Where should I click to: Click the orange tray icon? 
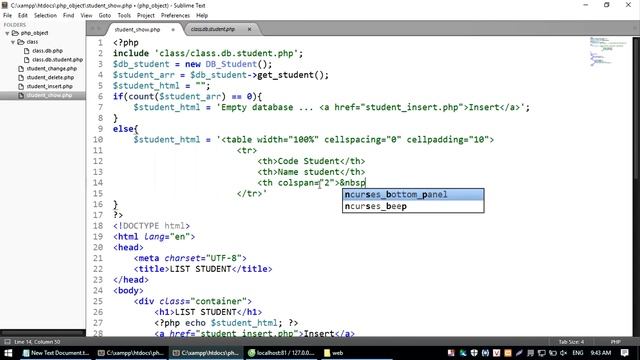pos(508,353)
